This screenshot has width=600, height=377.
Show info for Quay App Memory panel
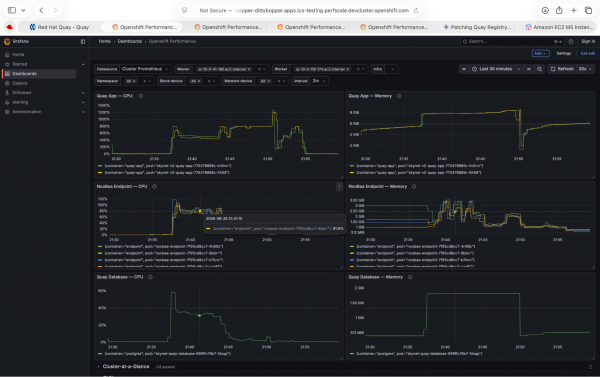click(399, 96)
